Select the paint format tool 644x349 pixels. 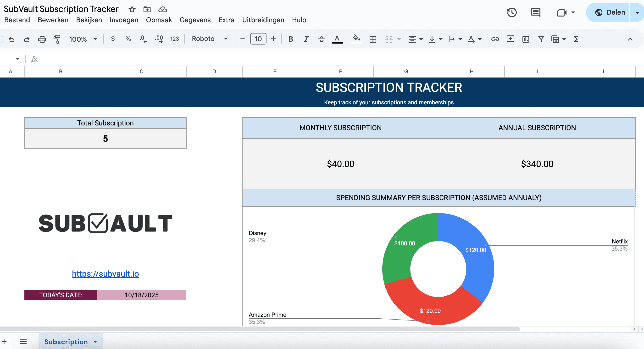pyautogui.click(x=57, y=39)
